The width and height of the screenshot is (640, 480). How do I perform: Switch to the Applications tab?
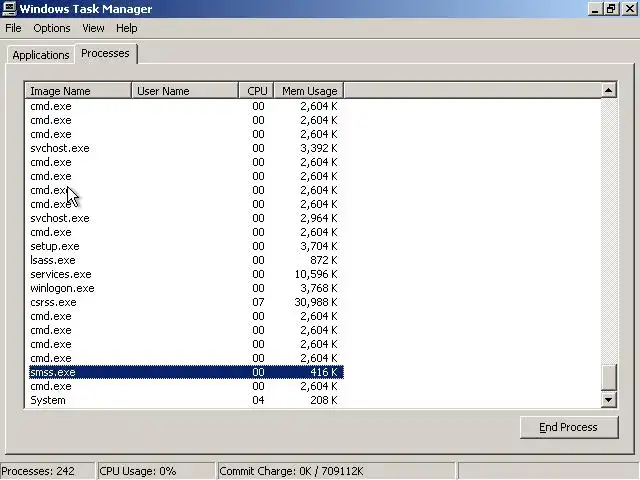(x=41, y=55)
